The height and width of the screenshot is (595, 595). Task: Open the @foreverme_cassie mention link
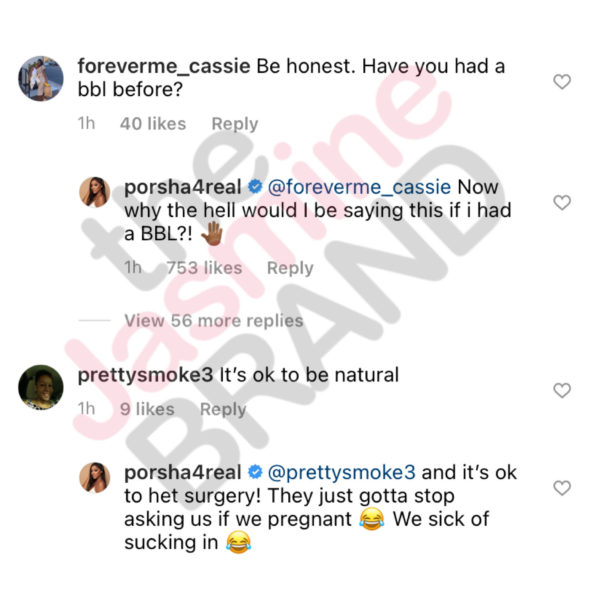359,187
